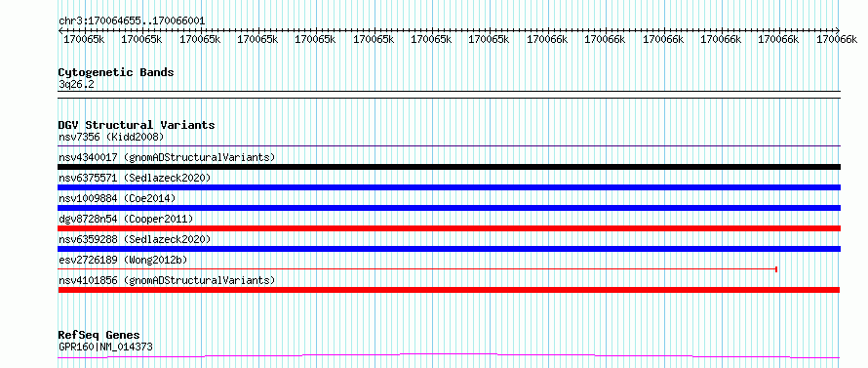Image resolution: width=868 pixels, height=368 pixels.
Task: Open variant dgv8728n54 (Cooper2011) label
Action: coord(126,219)
